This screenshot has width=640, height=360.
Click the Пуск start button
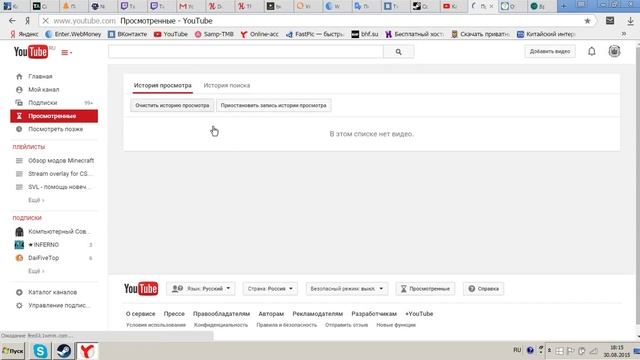pyautogui.click(x=13, y=351)
